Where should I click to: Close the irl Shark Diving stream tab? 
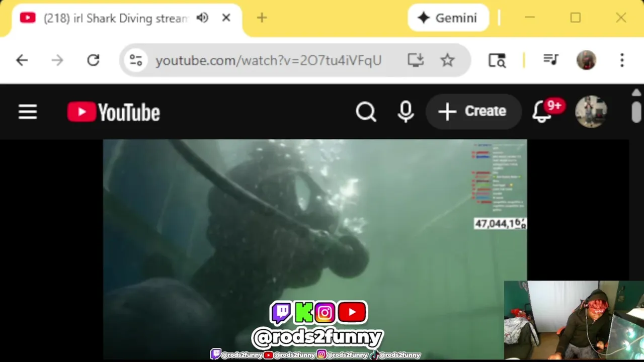(x=226, y=18)
